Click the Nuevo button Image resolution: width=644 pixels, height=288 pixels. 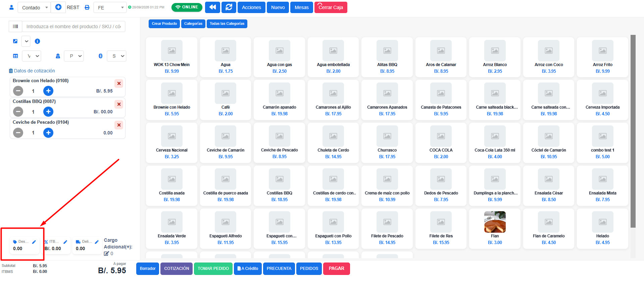278,7
